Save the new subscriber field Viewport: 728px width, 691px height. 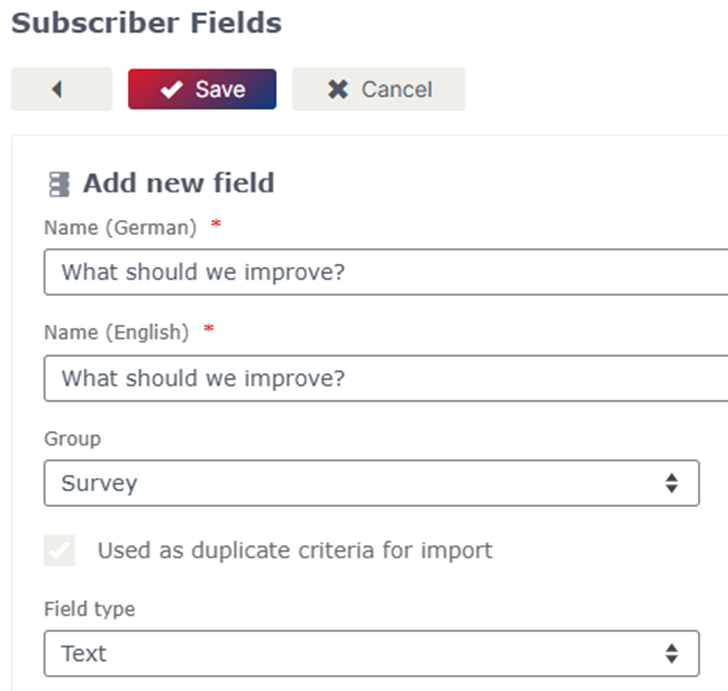tap(202, 89)
